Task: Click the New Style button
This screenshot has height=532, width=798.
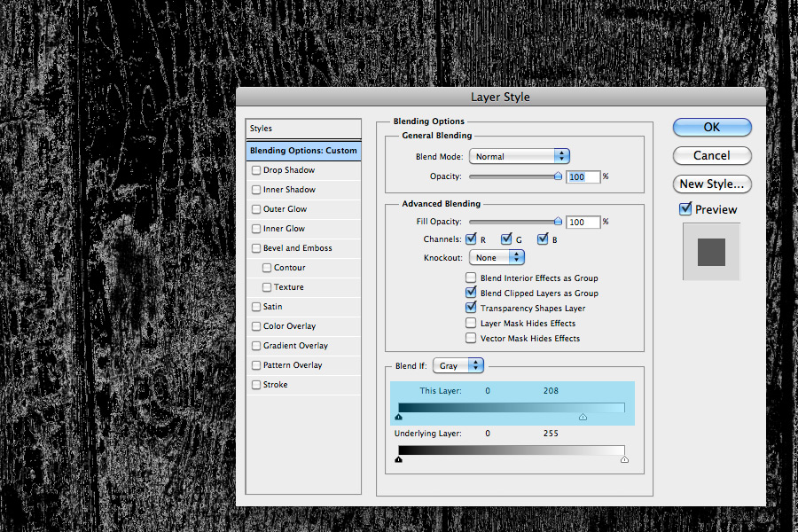Action: pyautogui.click(x=712, y=184)
